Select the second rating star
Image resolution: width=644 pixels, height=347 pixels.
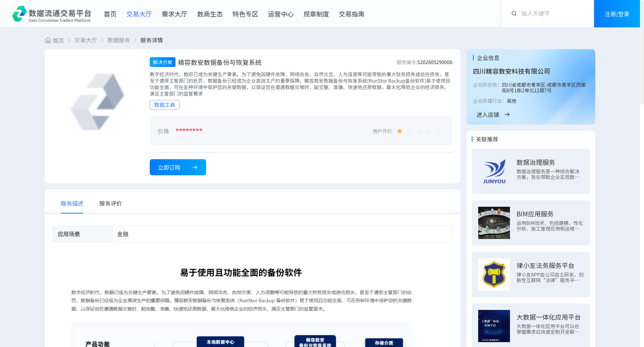pos(409,131)
